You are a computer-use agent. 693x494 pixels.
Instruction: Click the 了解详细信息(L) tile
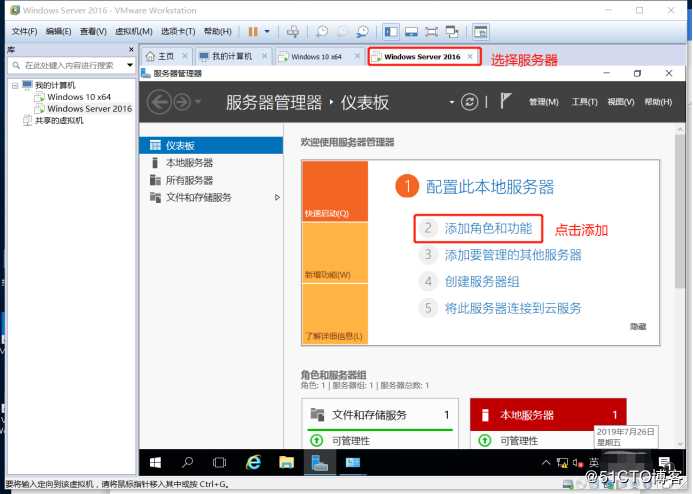click(x=335, y=313)
